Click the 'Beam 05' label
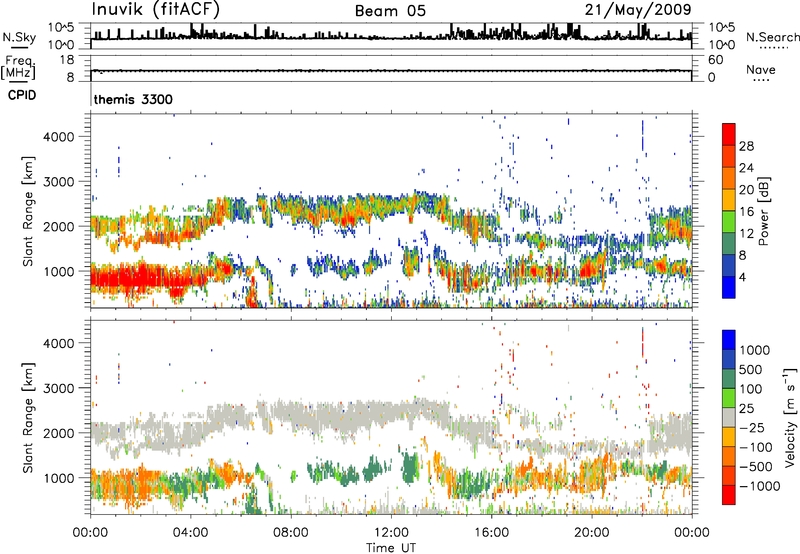The image size is (800, 554). pyautogui.click(x=390, y=11)
